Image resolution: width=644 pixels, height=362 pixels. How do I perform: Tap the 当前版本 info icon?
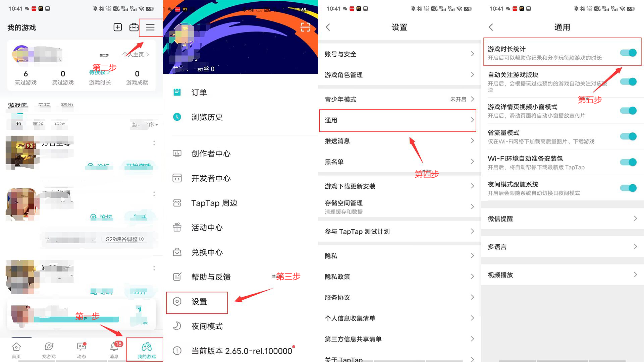[177, 351]
